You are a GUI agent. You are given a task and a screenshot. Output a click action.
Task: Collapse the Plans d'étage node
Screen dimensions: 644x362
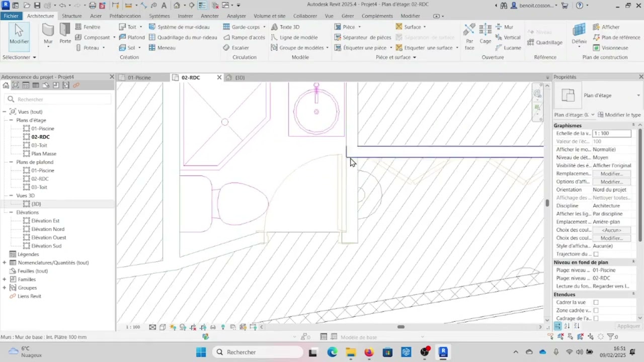click(x=11, y=120)
